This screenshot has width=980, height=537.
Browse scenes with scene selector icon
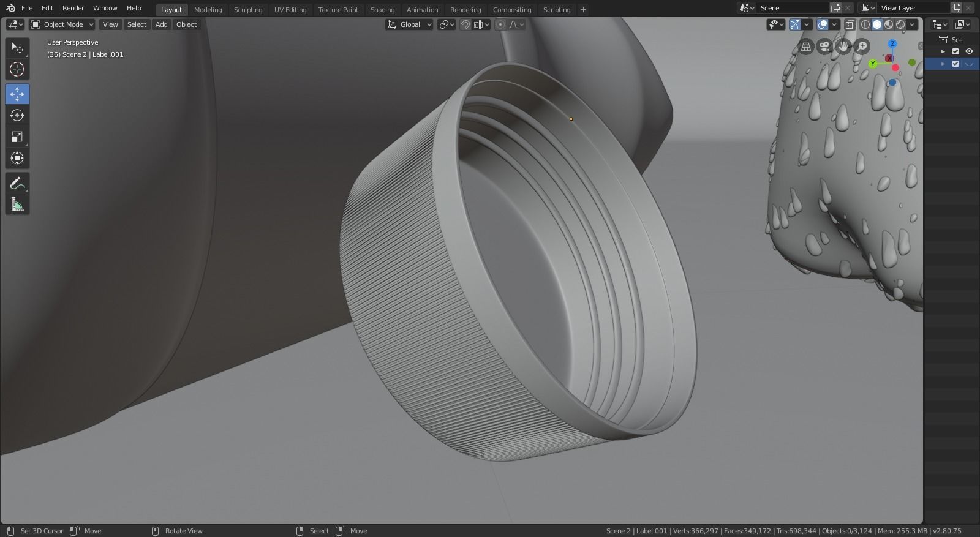[x=747, y=8]
